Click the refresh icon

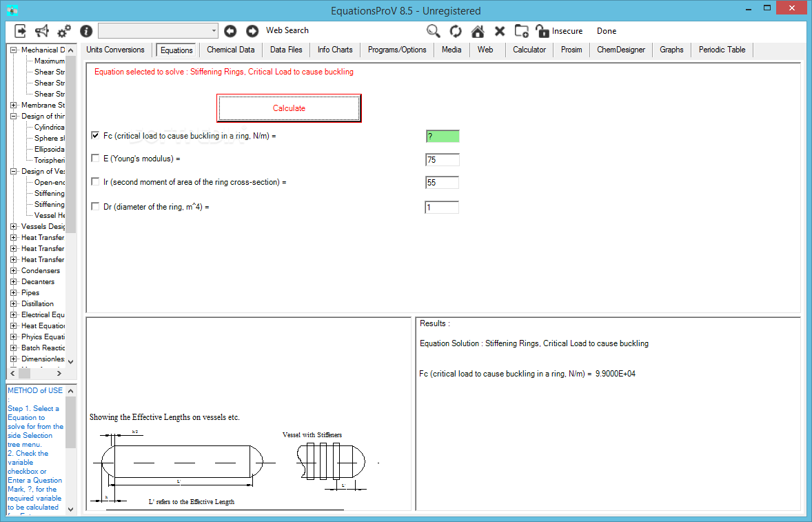(x=456, y=31)
